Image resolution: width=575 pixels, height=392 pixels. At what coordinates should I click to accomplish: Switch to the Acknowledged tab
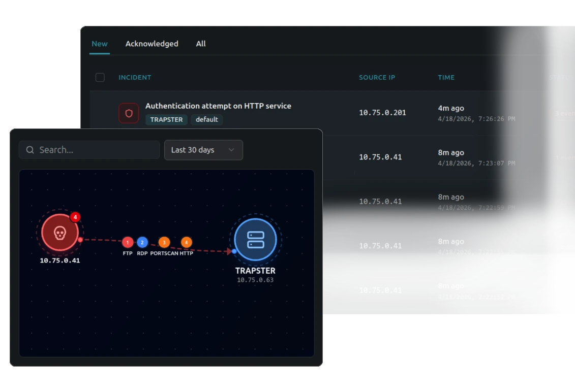(152, 44)
